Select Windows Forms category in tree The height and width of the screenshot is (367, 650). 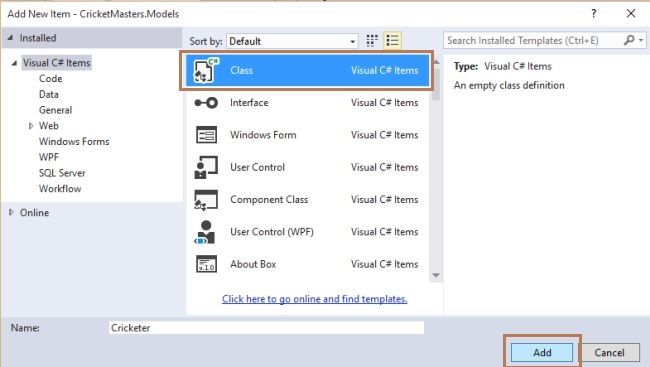(74, 141)
